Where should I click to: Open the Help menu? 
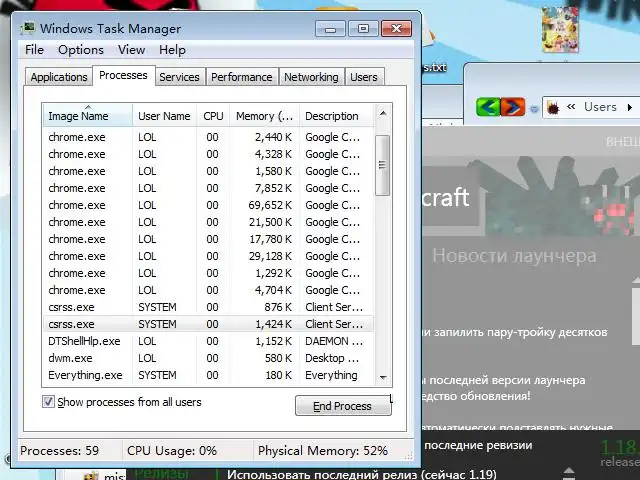tap(172, 50)
